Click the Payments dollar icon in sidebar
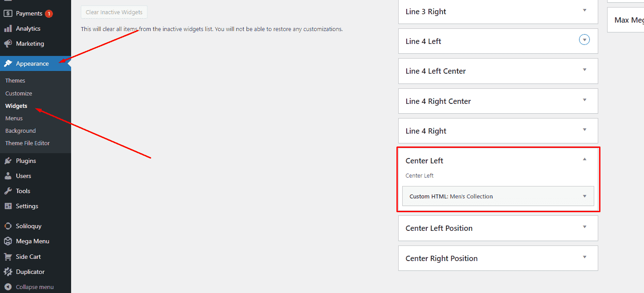The image size is (644, 293). pos(8,13)
